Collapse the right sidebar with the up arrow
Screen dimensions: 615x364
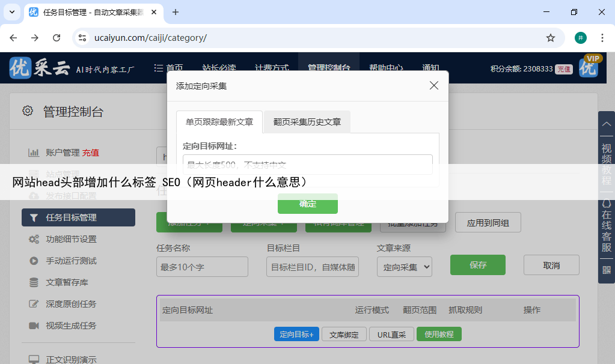pos(606,124)
